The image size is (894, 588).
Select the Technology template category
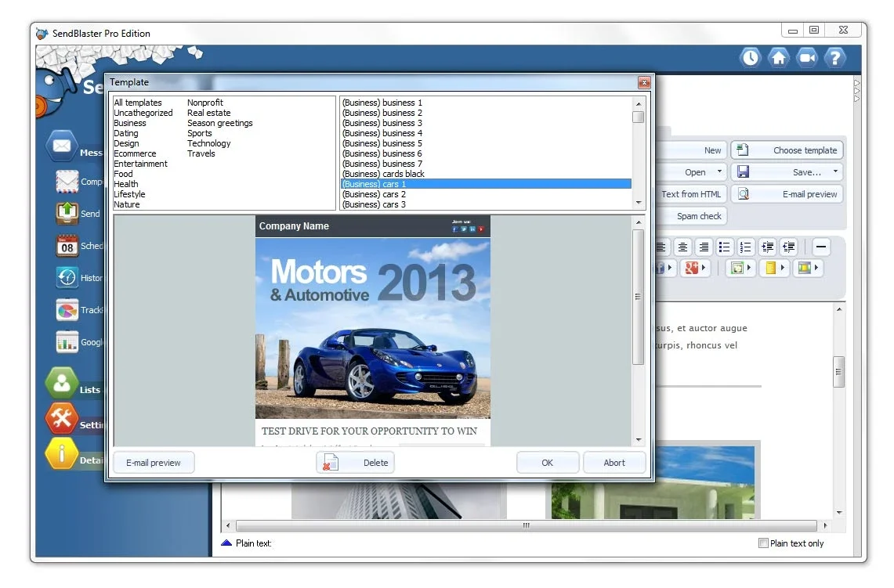point(208,143)
